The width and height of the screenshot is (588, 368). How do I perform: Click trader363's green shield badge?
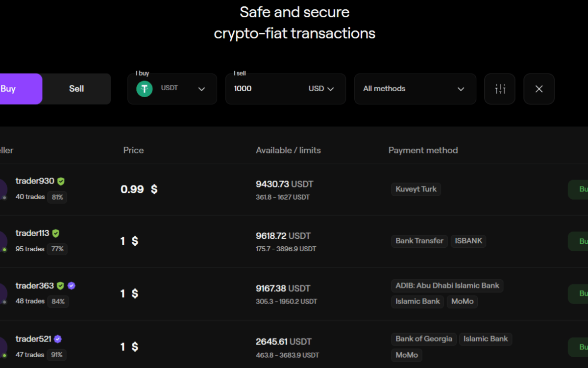[60, 286]
